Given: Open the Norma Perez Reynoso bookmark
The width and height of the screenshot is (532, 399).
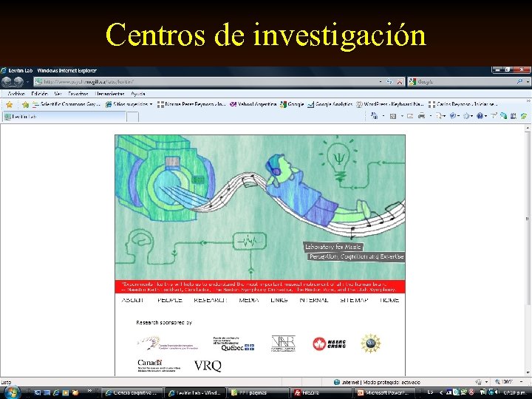Looking at the screenshot, I should click(x=191, y=104).
